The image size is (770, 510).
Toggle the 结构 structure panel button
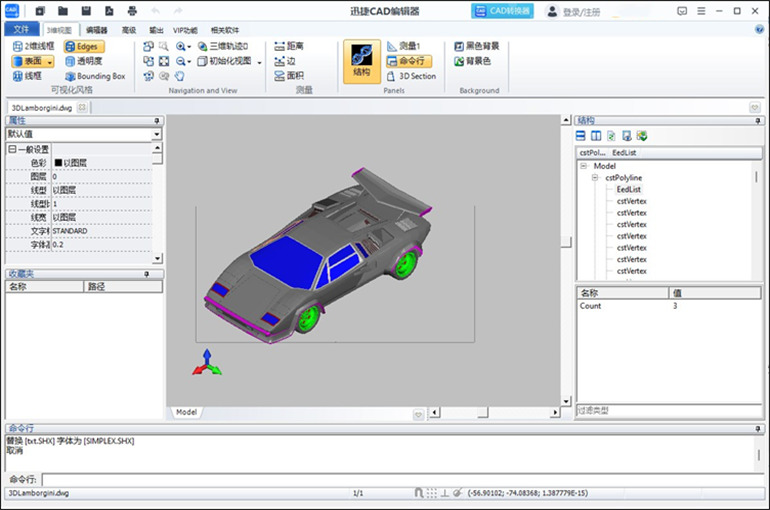(x=362, y=61)
